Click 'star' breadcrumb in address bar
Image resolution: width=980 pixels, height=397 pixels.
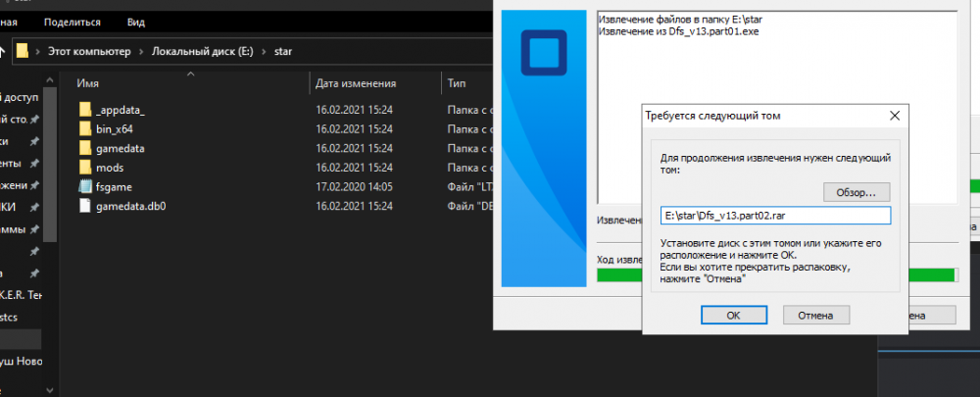click(x=283, y=51)
